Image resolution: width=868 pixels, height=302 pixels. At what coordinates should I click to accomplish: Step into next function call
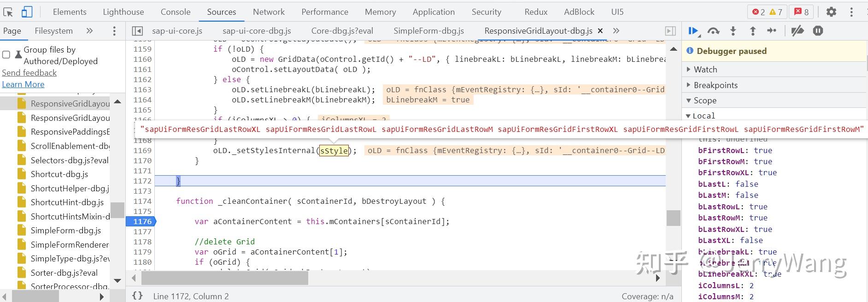pos(733,31)
